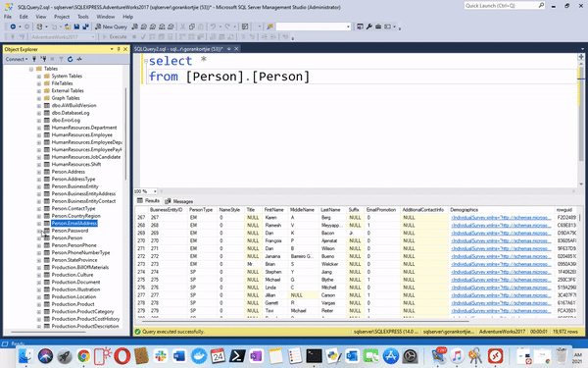The image size is (588, 368).
Task: Open Docker from the dock
Action: [199, 355]
